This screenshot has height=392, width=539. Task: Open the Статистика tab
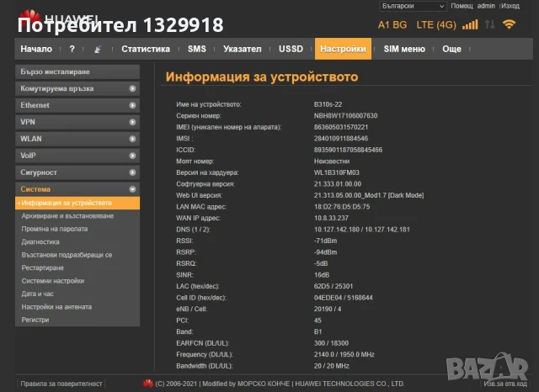146,49
